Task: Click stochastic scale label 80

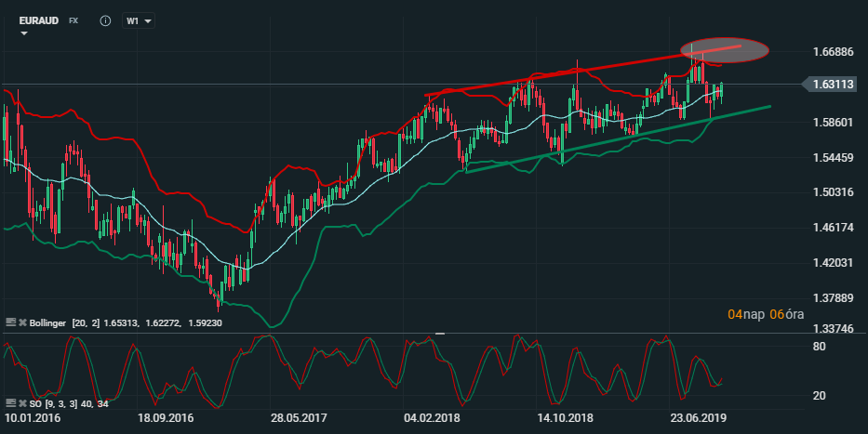Action: (x=820, y=347)
